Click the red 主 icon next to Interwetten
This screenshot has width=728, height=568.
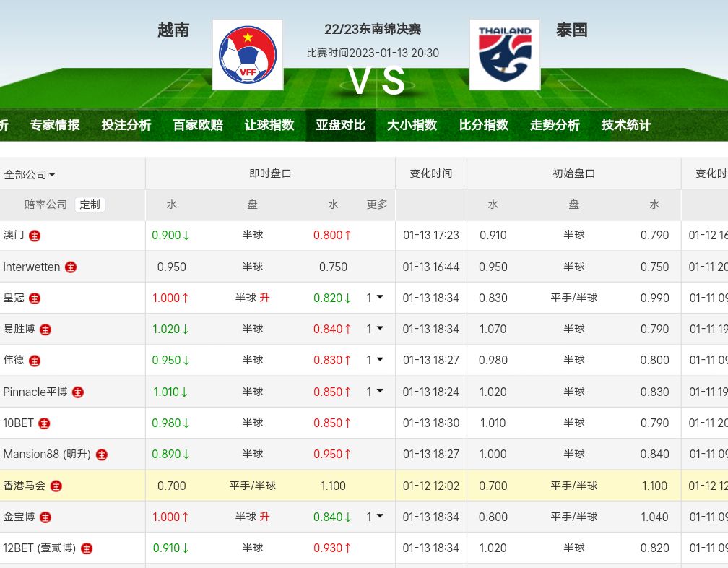(71, 267)
